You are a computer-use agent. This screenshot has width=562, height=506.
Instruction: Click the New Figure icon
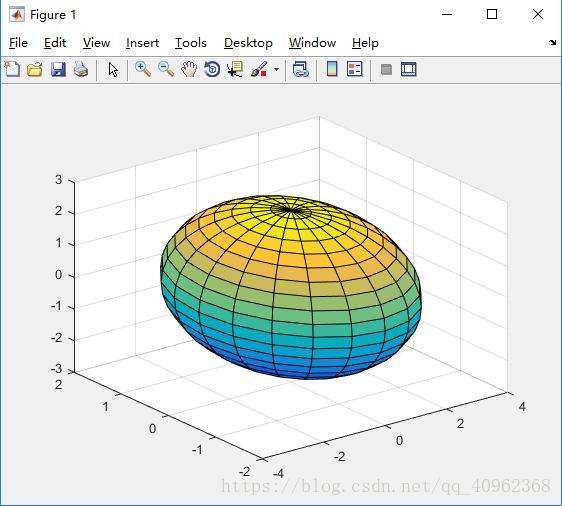pyautogui.click(x=12, y=69)
